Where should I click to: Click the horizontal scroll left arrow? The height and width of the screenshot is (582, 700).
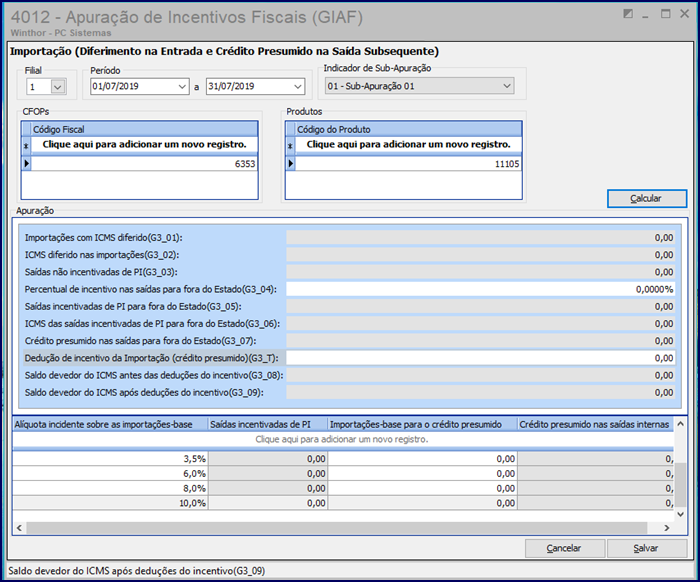[x=19, y=528]
